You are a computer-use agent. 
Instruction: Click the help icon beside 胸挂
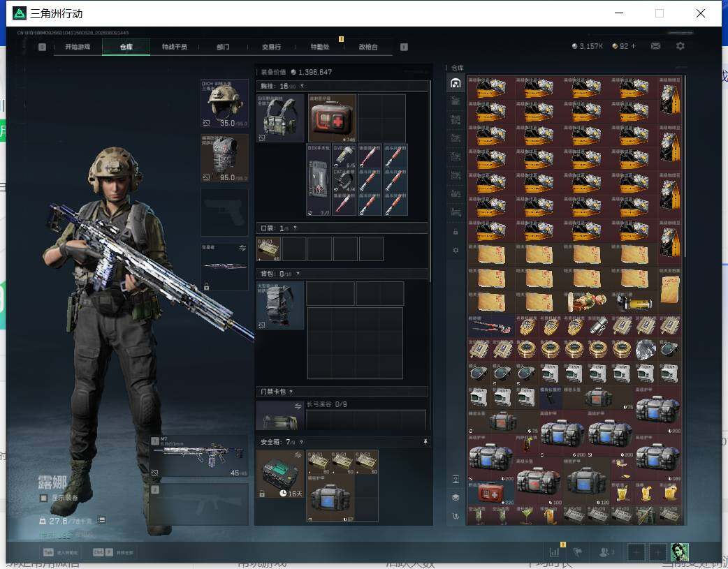click(x=302, y=87)
